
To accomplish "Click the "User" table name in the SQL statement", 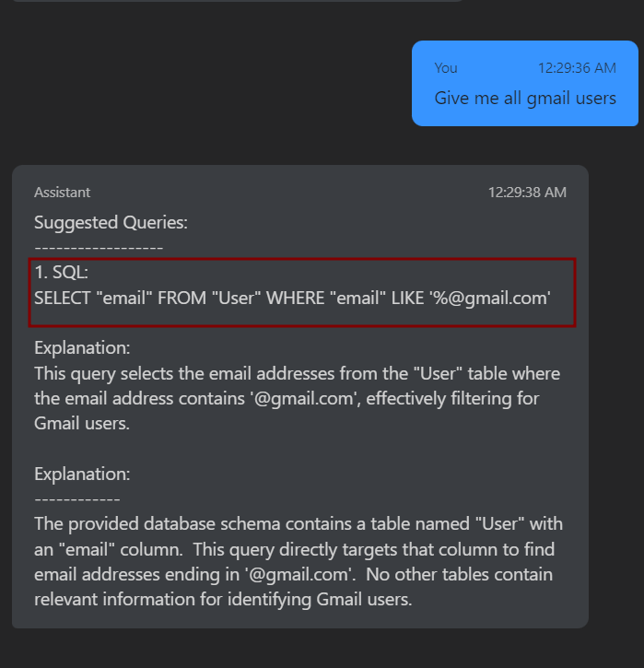I will [x=236, y=299].
